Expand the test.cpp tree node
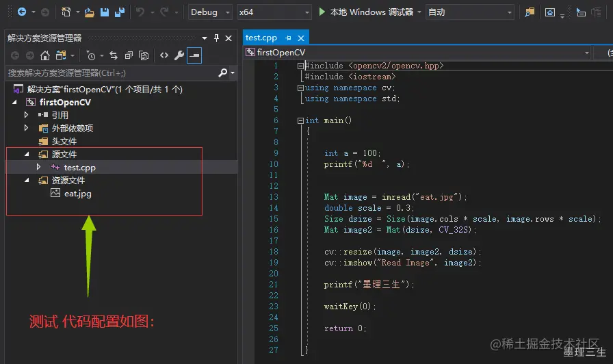Image resolution: width=613 pixels, height=364 pixels. coord(38,167)
